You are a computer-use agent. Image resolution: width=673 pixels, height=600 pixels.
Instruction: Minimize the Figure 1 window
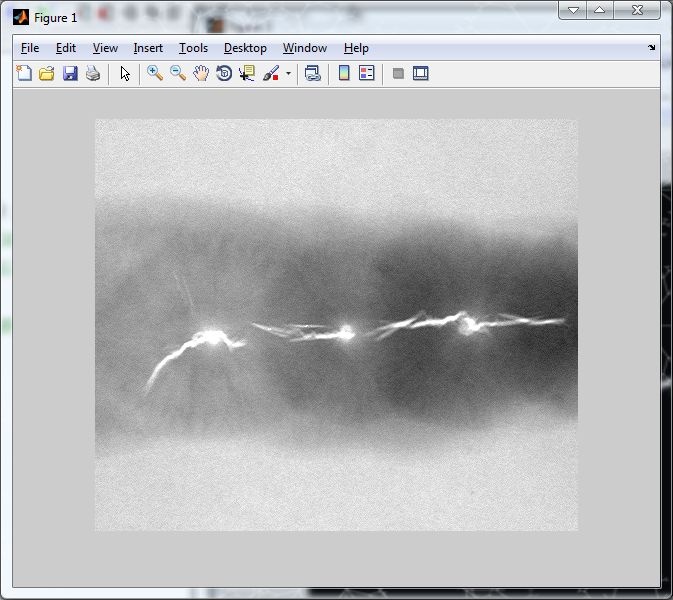tap(573, 10)
